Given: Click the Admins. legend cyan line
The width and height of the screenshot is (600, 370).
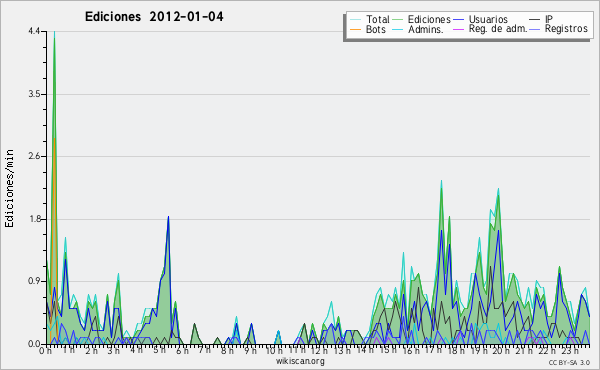Looking at the screenshot, I should pyautogui.click(x=398, y=29).
